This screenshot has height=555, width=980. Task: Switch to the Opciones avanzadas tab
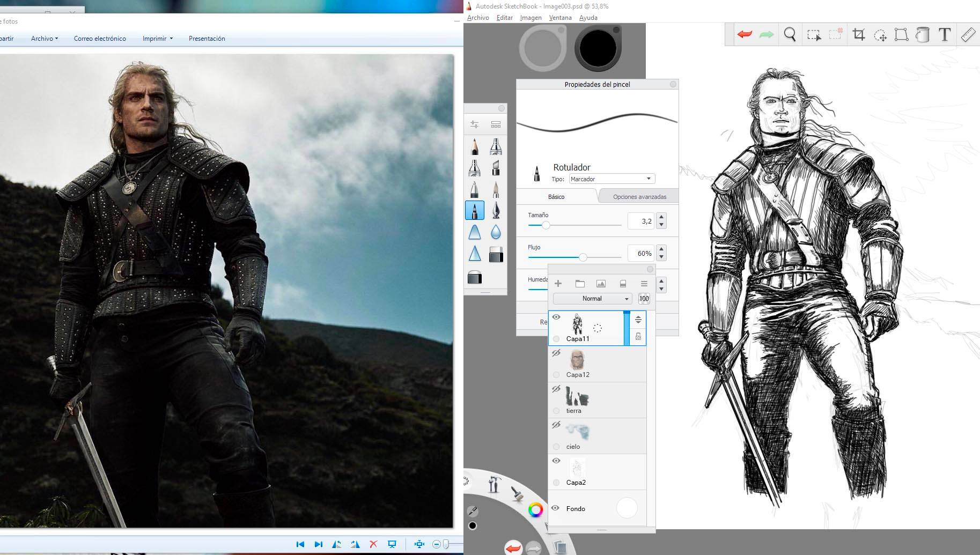tap(639, 197)
